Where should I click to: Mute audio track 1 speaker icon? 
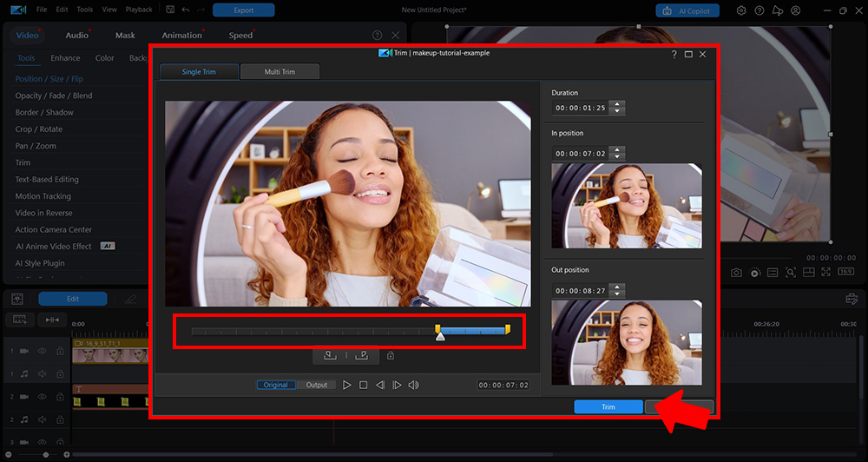click(x=42, y=373)
